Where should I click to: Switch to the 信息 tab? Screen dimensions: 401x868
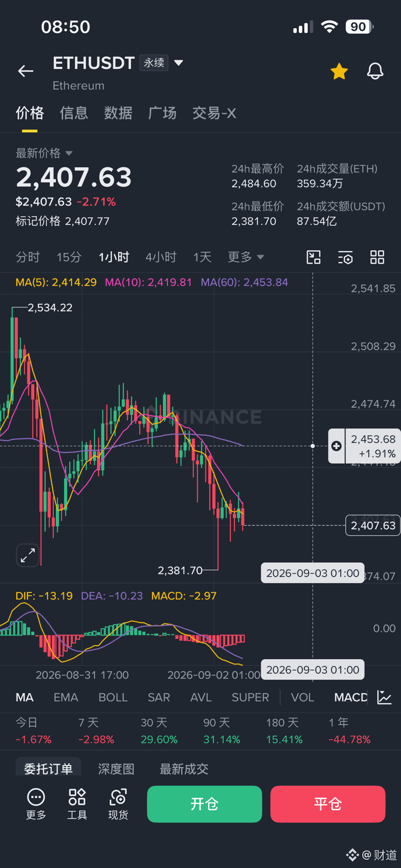coord(74,113)
